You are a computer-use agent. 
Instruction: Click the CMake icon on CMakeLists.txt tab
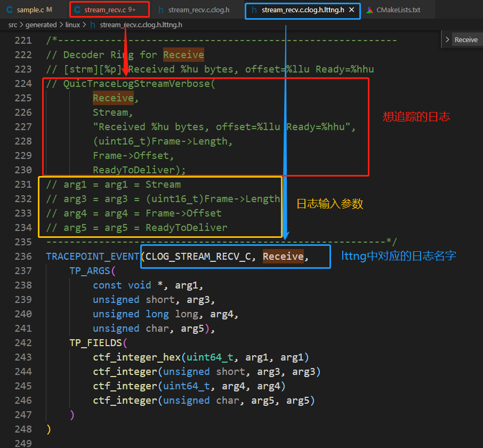(369, 10)
